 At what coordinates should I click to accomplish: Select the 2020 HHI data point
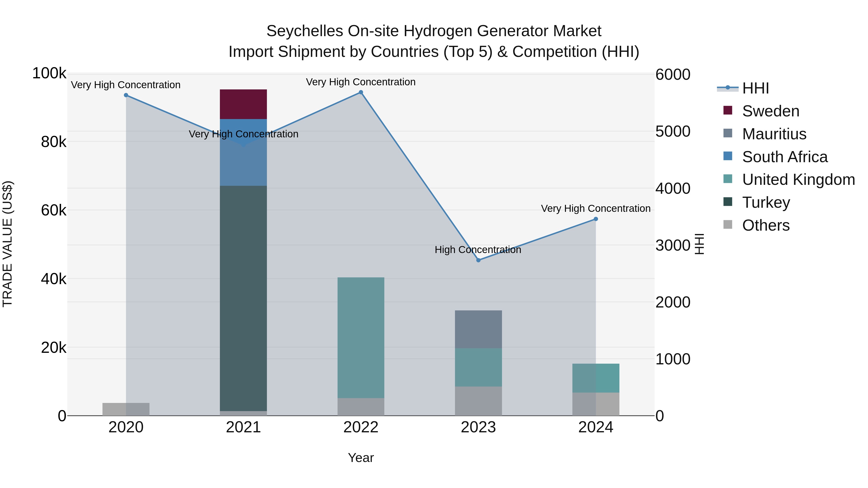coord(126,95)
